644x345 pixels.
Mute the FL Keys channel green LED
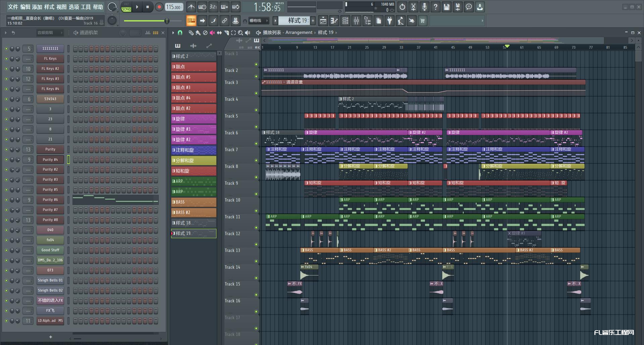coord(6,59)
